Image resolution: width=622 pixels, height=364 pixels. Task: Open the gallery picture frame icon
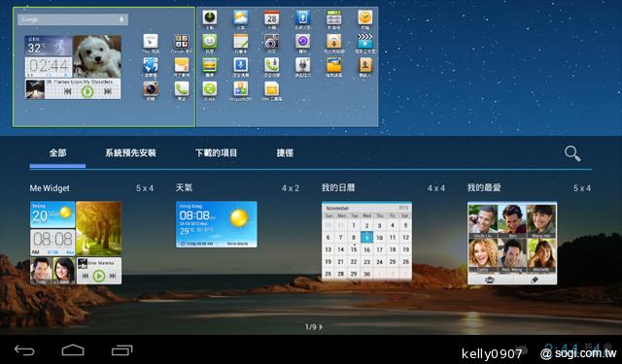(210, 65)
